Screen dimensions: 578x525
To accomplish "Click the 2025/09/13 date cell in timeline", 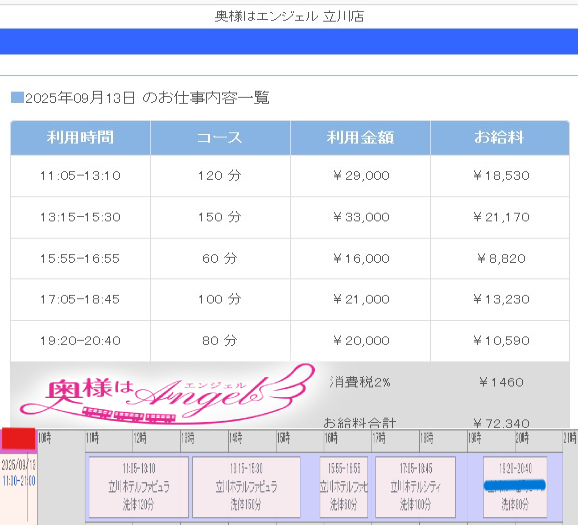I will tap(18, 465).
